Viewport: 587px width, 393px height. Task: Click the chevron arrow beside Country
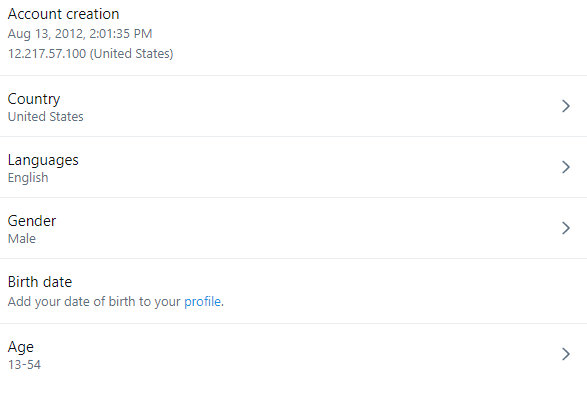point(566,106)
